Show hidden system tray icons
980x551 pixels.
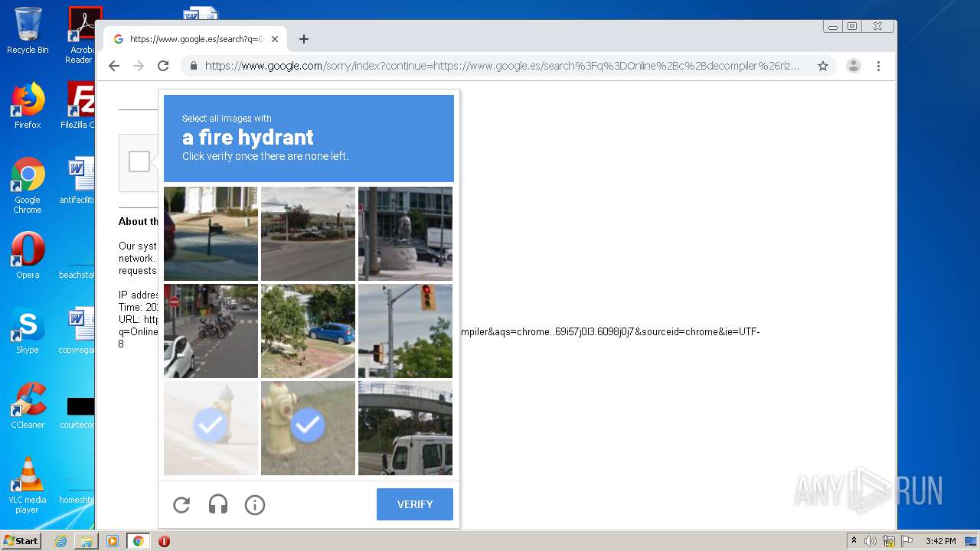pyautogui.click(x=854, y=541)
